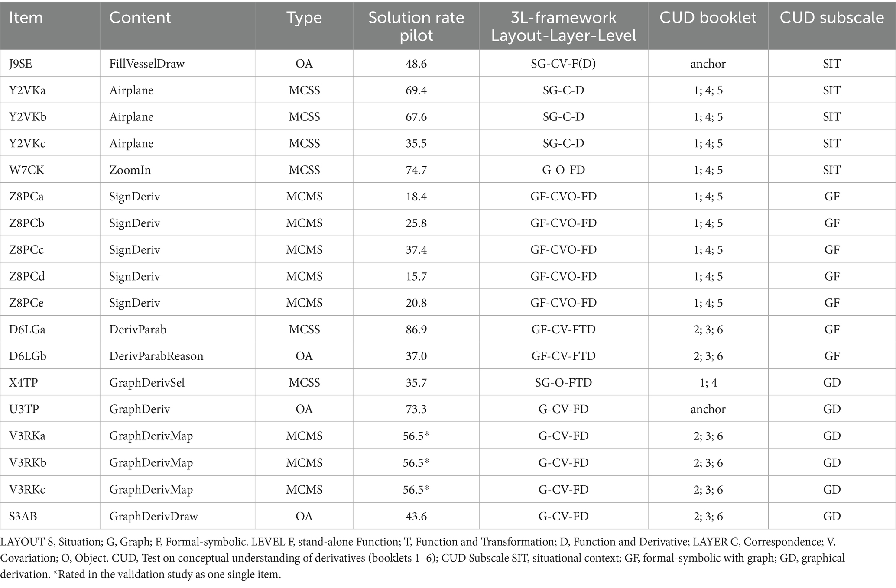Click the 3L-framework Layout-Layer-Level header
The image size is (896, 588).
[x=563, y=26]
